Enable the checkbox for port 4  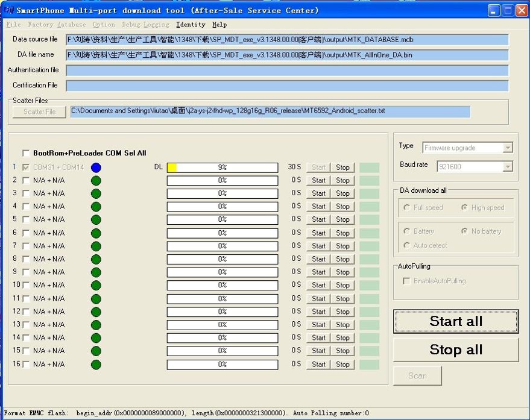tap(26, 207)
